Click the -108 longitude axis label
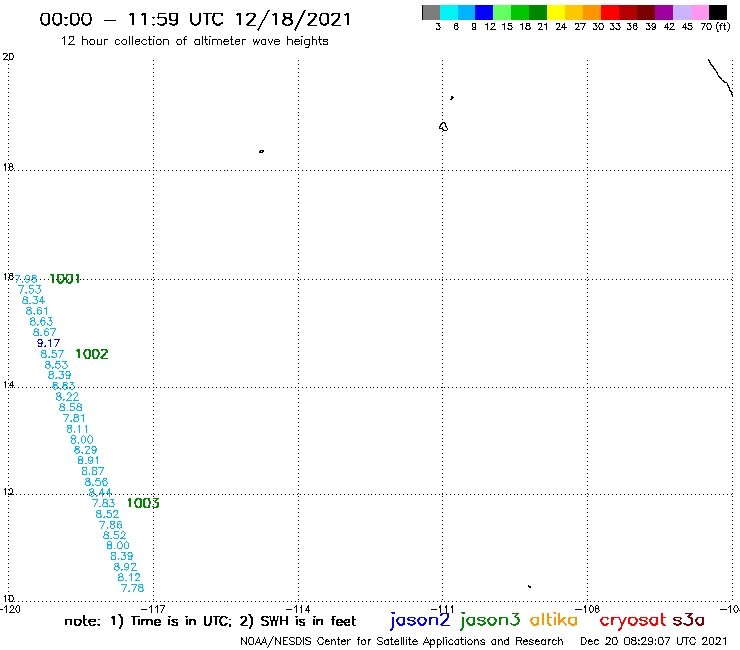Screen dimensions: 740x650 [x=588, y=609]
